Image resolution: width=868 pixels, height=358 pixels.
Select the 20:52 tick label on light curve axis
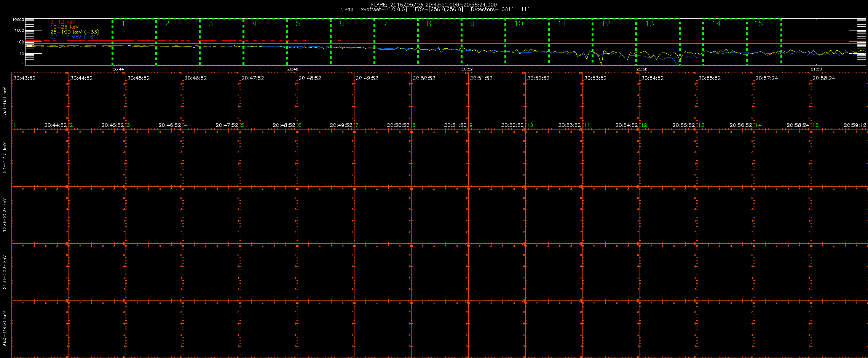[x=467, y=69]
